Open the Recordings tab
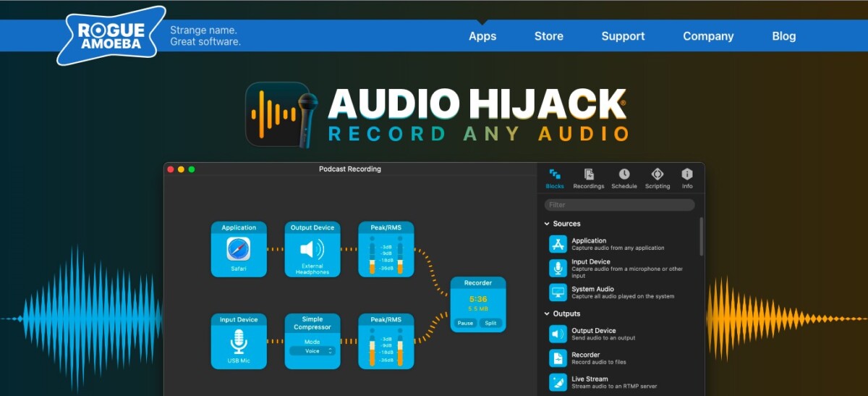The height and width of the screenshot is (396, 868). [x=589, y=179]
